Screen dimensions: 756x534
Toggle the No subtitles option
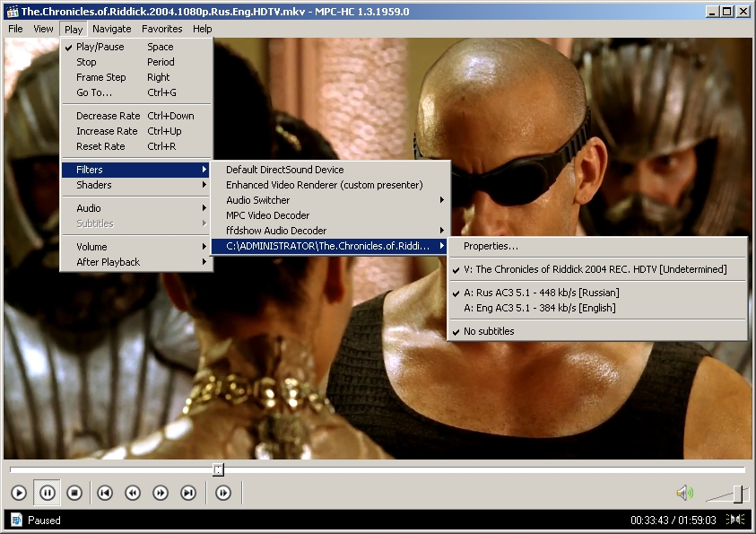point(489,331)
